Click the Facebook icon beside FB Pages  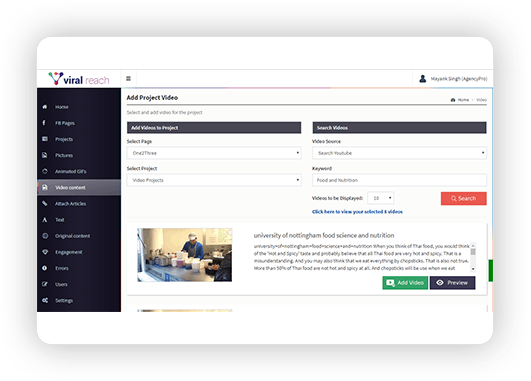pyautogui.click(x=44, y=123)
